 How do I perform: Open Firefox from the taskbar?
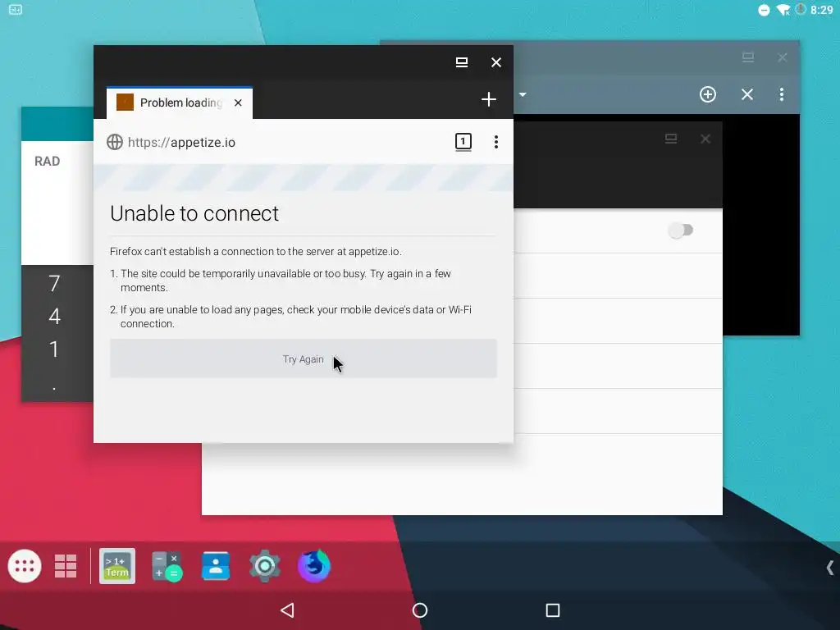314,566
